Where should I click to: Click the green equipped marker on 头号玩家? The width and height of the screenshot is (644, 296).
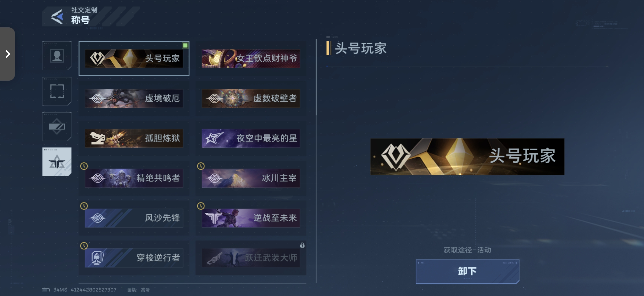pyautogui.click(x=185, y=45)
